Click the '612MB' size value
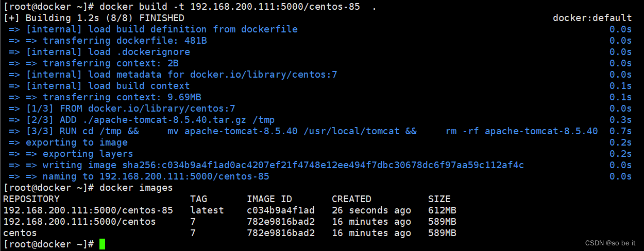Image resolution: width=644 pixels, height=251 pixels. click(x=442, y=210)
